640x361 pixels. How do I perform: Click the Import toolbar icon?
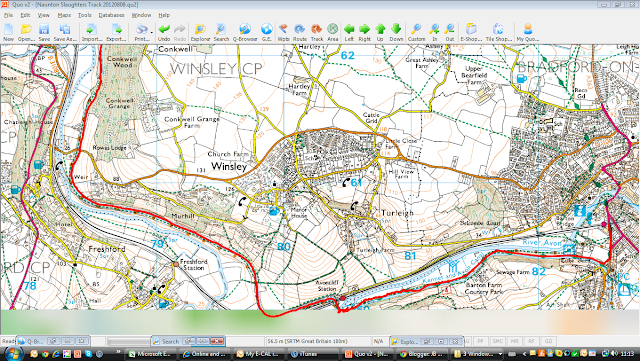click(91, 32)
